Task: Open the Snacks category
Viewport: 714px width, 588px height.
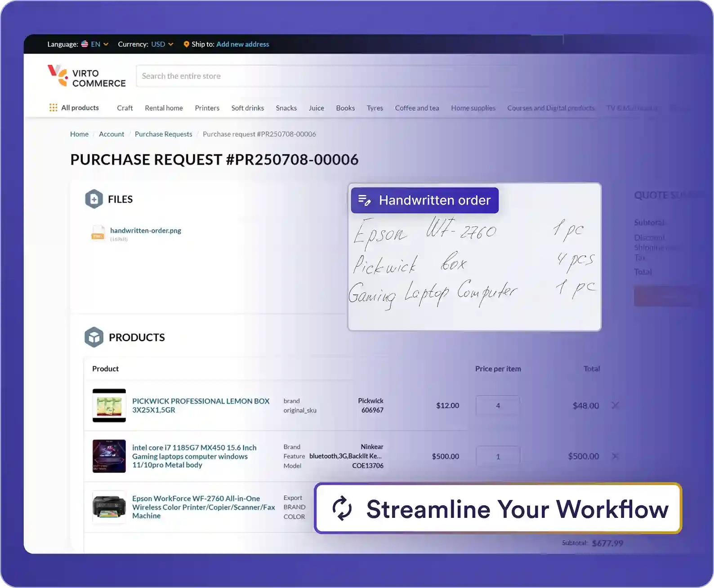Action: [x=286, y=108]
